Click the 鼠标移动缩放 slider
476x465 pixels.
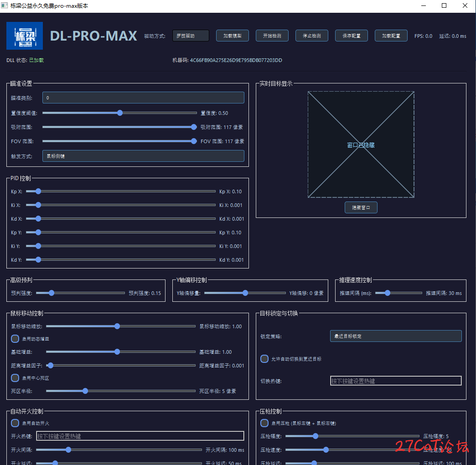coord(121,326)
